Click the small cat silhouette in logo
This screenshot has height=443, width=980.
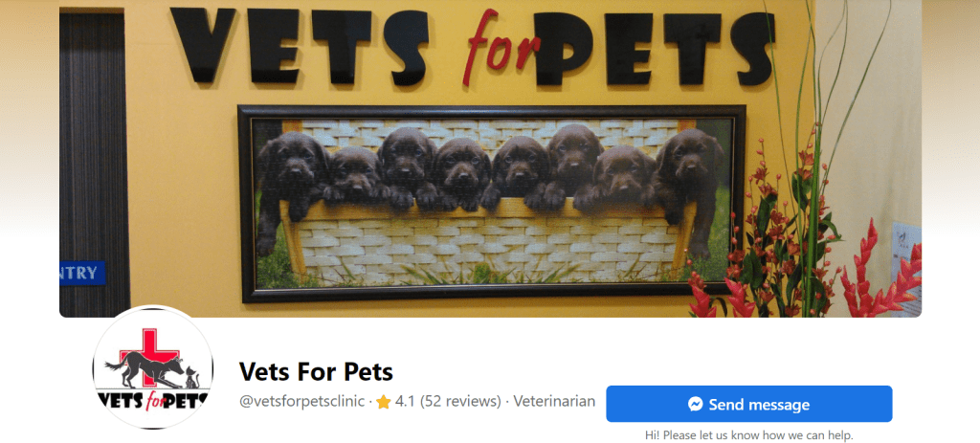click(192, 378)
